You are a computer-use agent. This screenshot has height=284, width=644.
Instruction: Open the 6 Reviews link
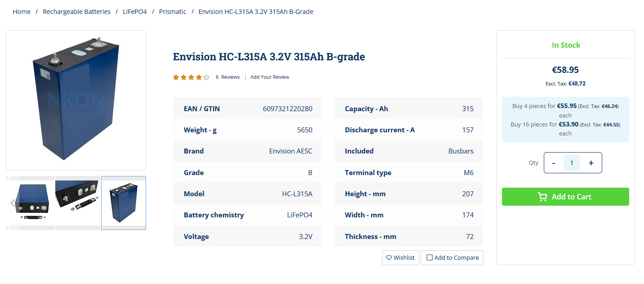point(227,77)
